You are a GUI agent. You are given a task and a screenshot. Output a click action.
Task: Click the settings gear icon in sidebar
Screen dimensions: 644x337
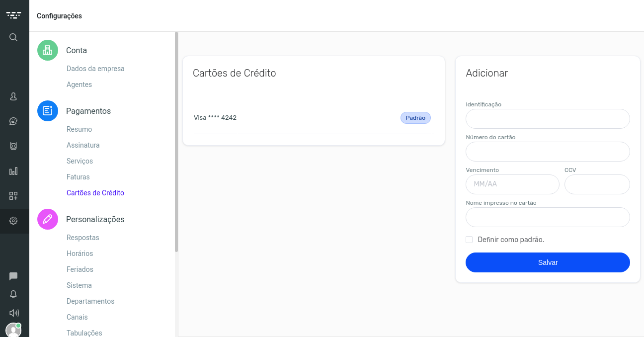click(x=13, y=221)
